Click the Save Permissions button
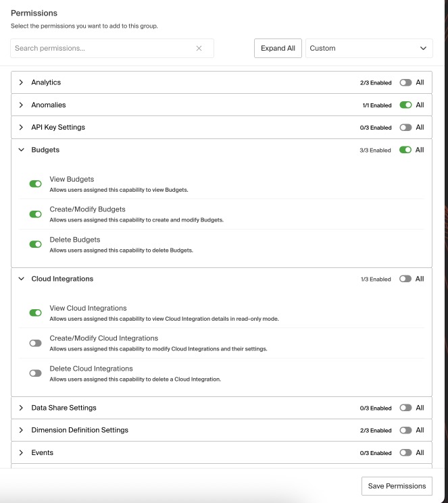Viewport: 448px width, 503px height. (397, 486)
